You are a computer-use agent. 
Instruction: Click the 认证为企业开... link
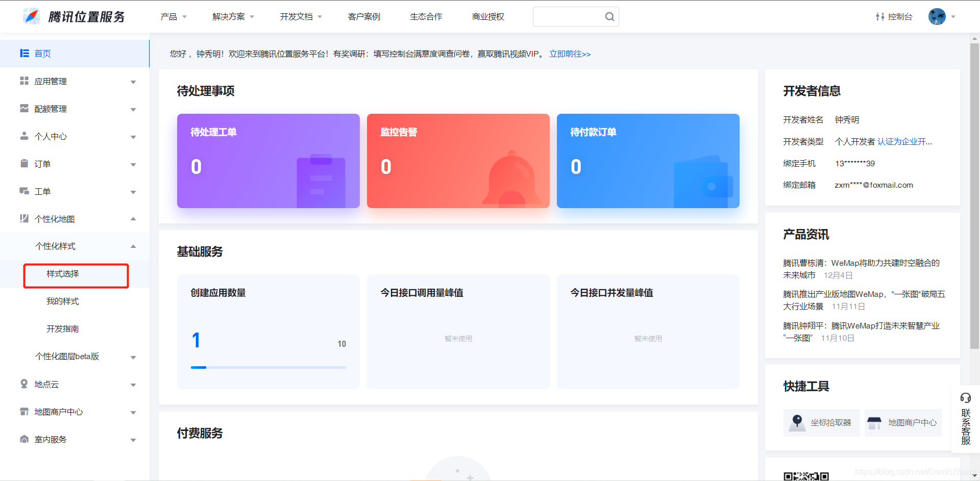pos(904,142)
